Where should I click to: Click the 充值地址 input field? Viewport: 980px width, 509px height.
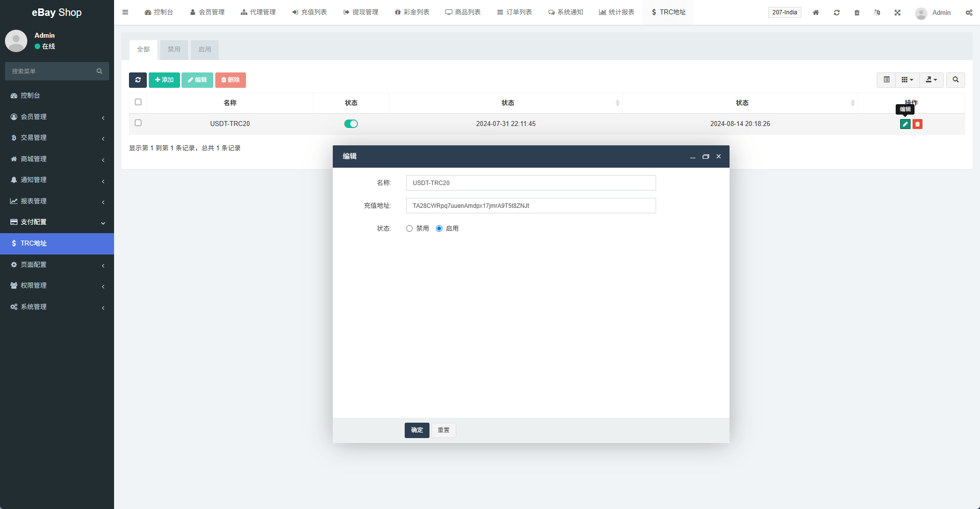[x=531, y=206]
